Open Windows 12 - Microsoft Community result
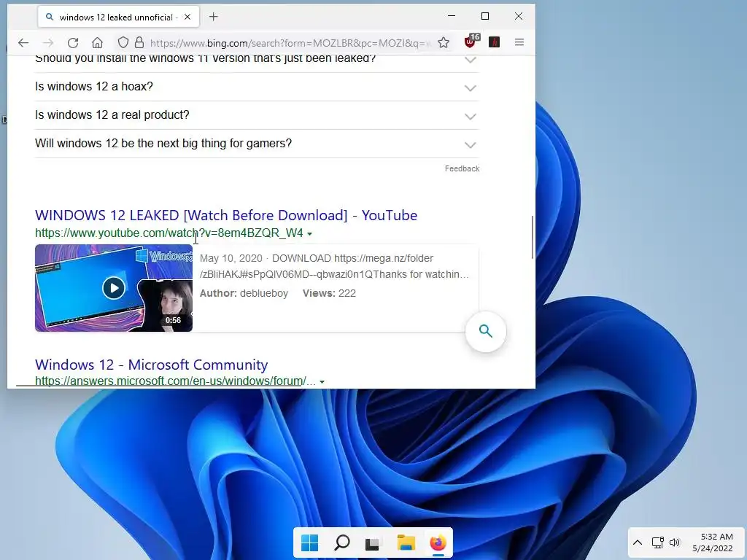The height and width of the screenshot is (560, 747). (152, 365)
